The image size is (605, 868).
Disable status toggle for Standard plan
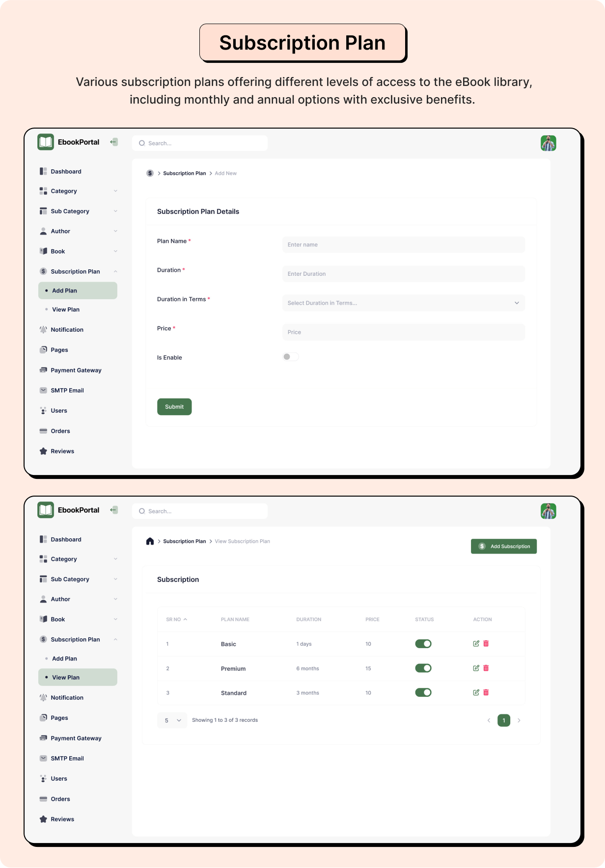tap(423, 692)
